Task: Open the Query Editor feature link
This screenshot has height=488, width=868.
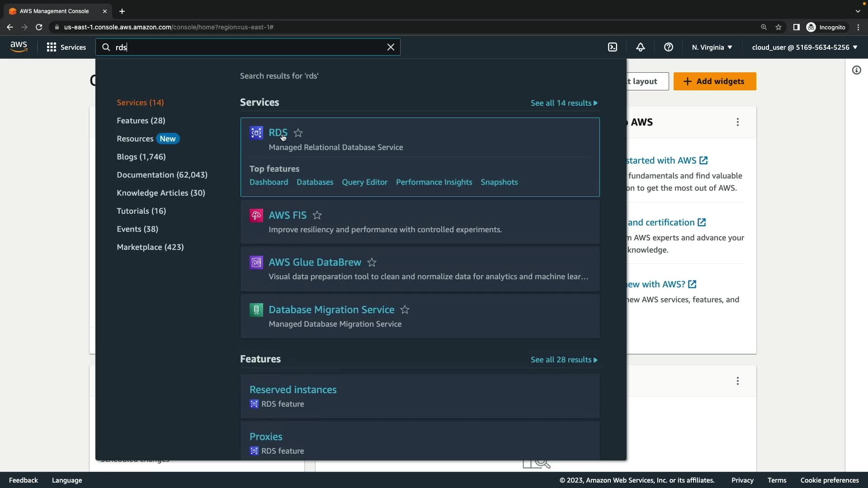Action: pyautogui.click(x=364, y=182)
